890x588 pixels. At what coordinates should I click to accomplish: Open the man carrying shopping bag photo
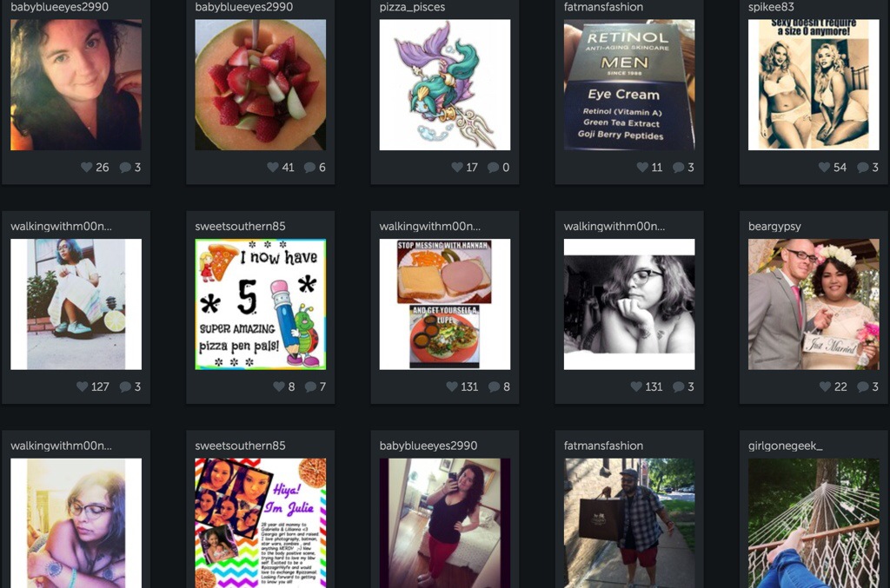pos(629,523)
